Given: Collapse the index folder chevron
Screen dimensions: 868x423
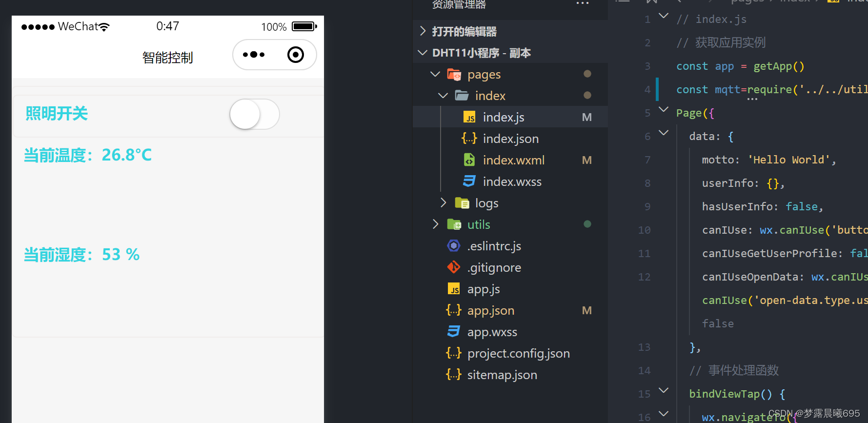Looking at the screenshot, I should point(443,96).
